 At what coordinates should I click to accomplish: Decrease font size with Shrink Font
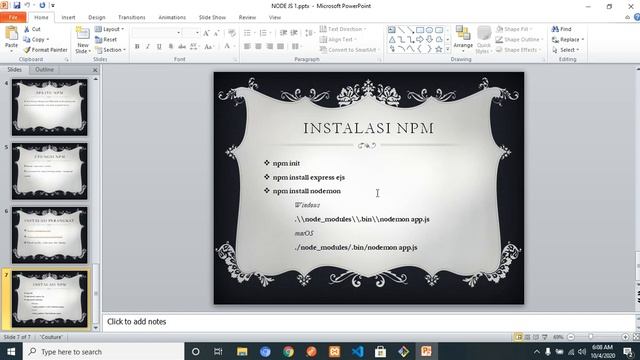[217, 33]
